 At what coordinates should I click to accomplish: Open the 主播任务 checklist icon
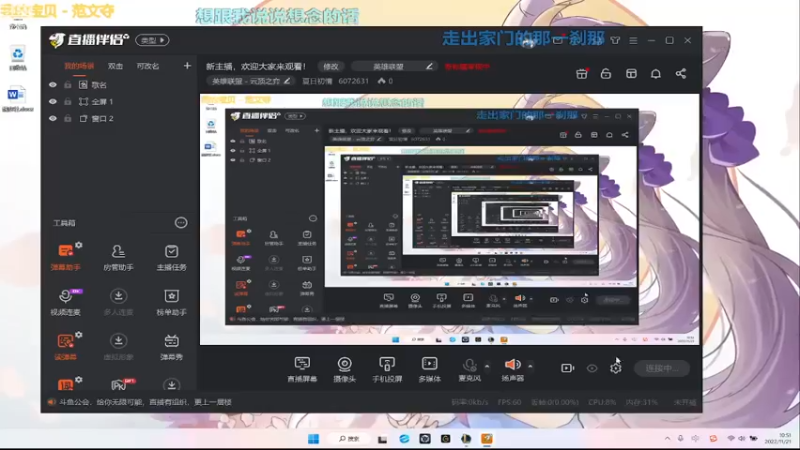click(x=171, y=257)
